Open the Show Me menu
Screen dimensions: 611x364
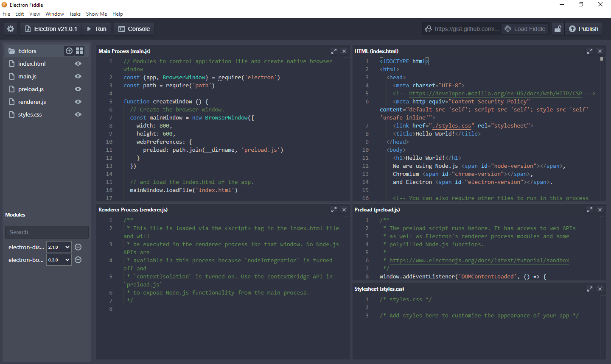[96, 14]
